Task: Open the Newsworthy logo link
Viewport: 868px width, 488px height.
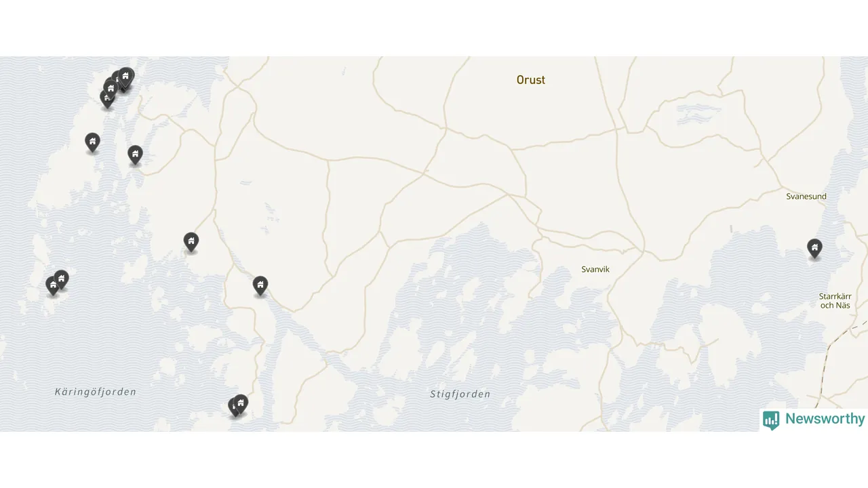Action: click(x=814, y=420)
